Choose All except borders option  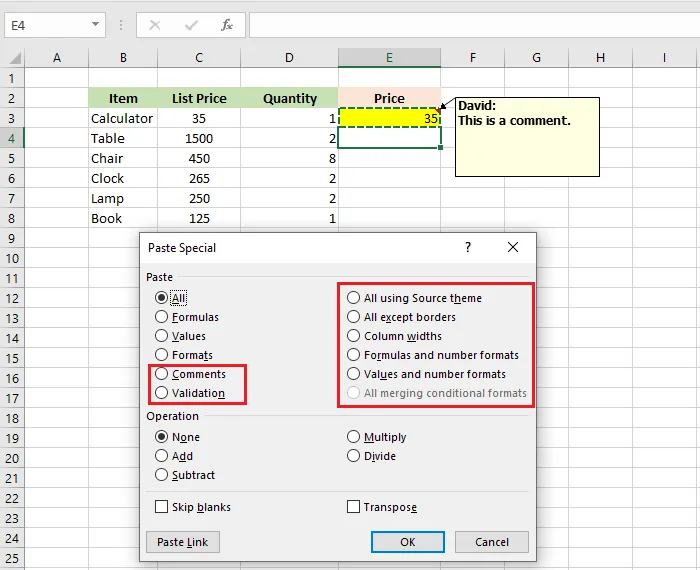point(401,317)
